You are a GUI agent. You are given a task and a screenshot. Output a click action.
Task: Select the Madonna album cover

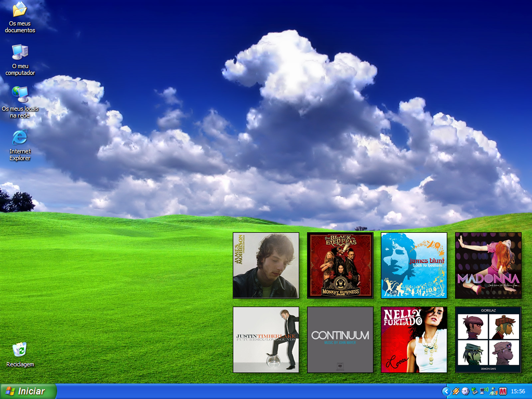488,265
